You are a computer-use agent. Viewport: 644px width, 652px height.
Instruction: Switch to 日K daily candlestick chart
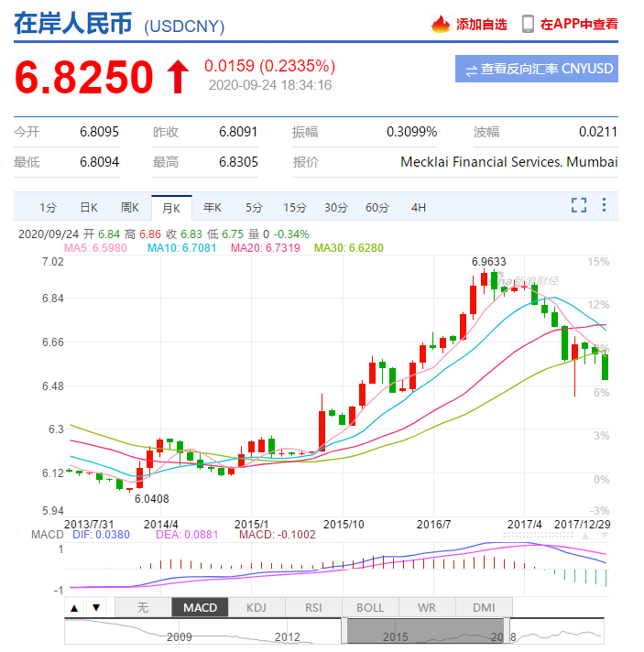88,207
